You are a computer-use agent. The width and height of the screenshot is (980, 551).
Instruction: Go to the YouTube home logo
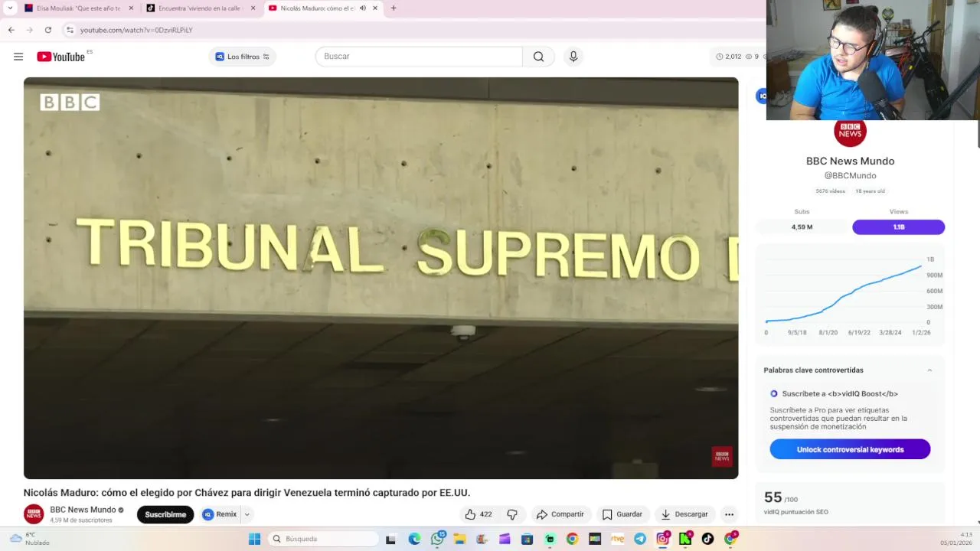pos(61,57)
